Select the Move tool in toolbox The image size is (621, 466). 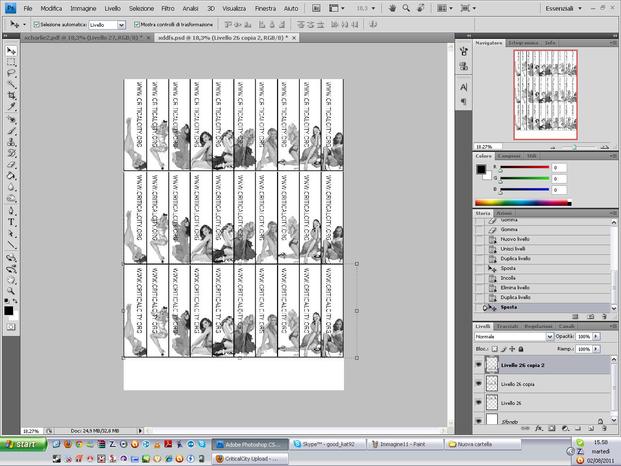(11, 51)
